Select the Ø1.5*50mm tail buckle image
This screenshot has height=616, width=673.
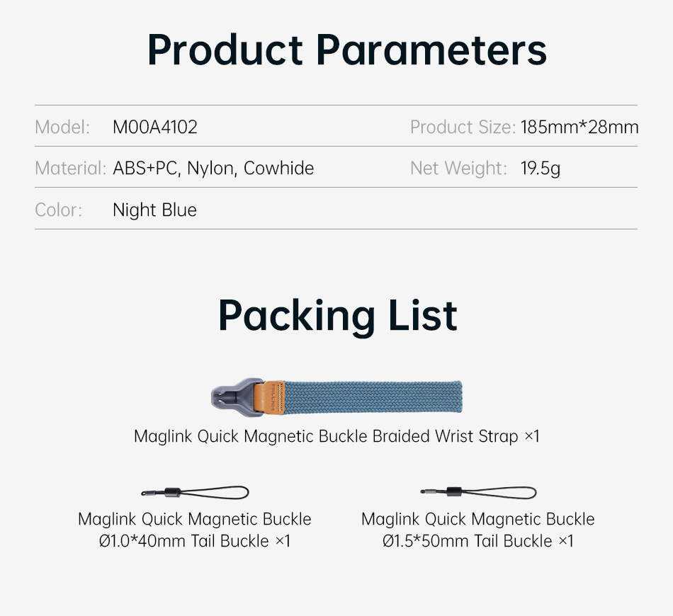(x=478, y=492)
